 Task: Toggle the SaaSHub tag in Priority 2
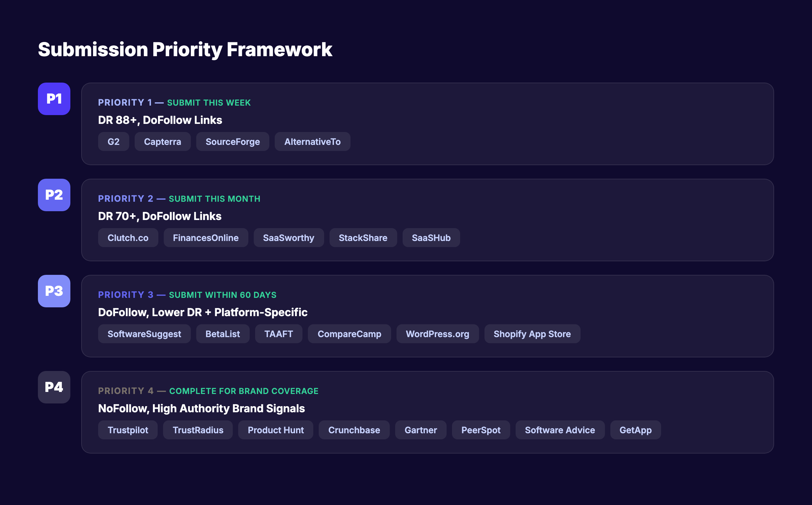pos(431,238)
